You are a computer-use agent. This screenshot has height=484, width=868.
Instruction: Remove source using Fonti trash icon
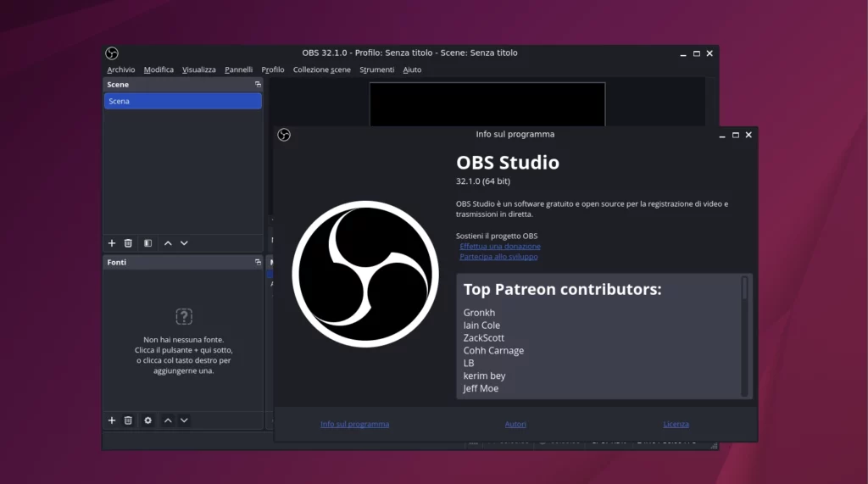click(128, 420)
